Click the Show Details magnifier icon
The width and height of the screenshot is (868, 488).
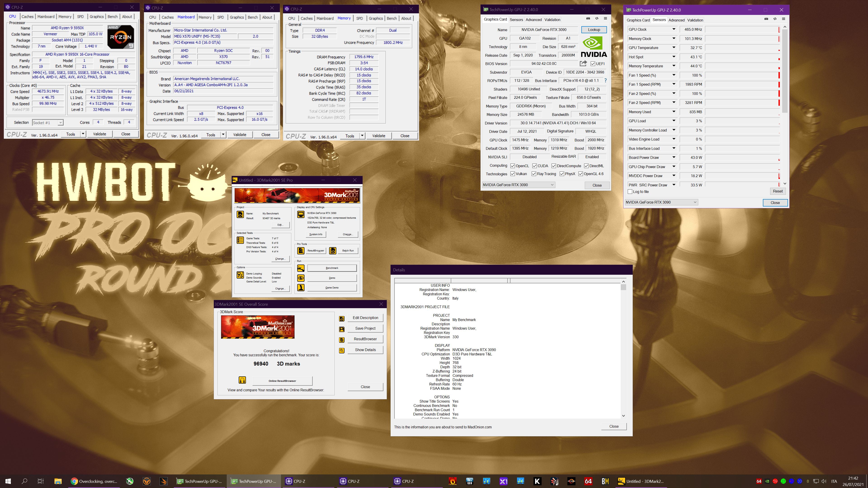pyautogui.click(x=342, y=350)
